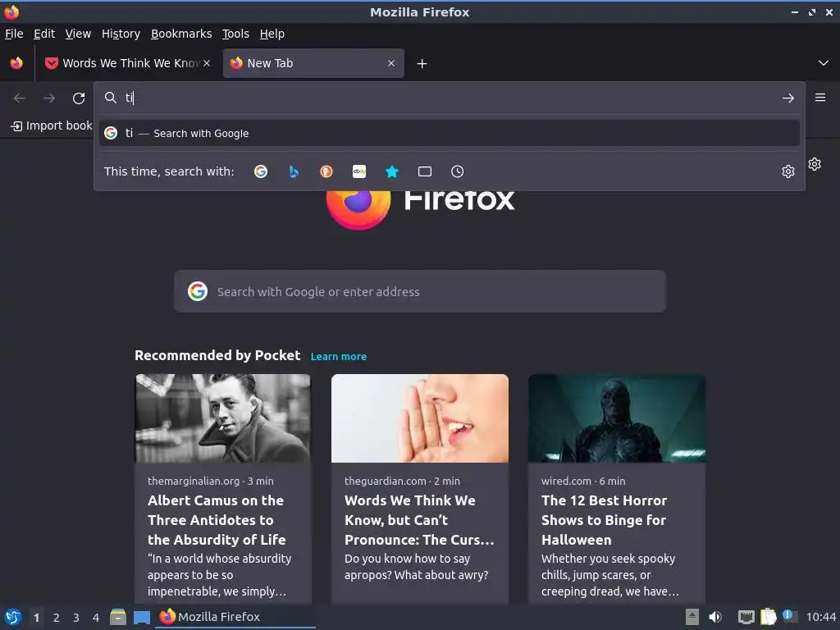
Task: Click the wired.com source text
Action: pyautogui.click(x=566, y=481)
